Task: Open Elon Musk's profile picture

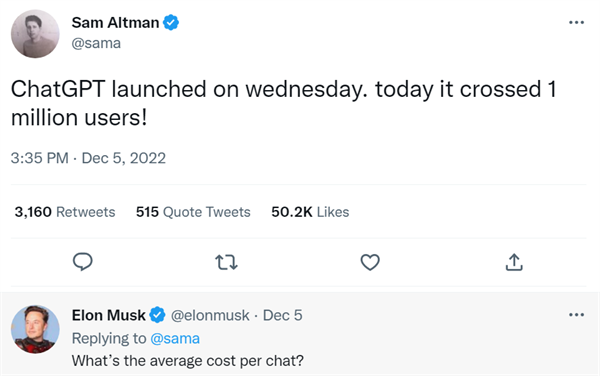Action: (x=35, y=329)
